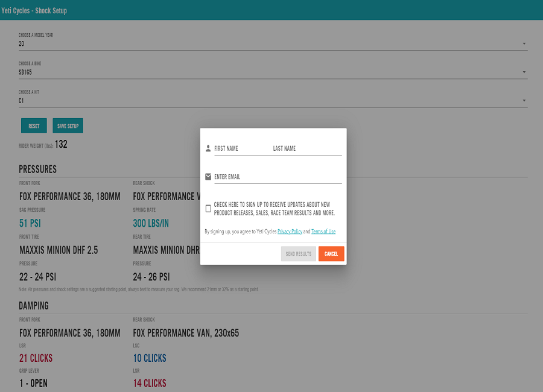This screenshot has height=392, width=543.
Task: Open the Privacy Policy link
Action: (x=290, y=232)
